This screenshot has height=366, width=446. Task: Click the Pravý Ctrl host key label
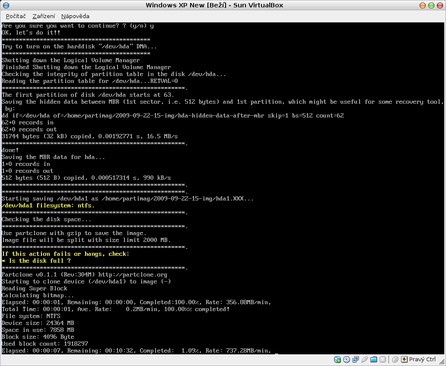point(422,359)
